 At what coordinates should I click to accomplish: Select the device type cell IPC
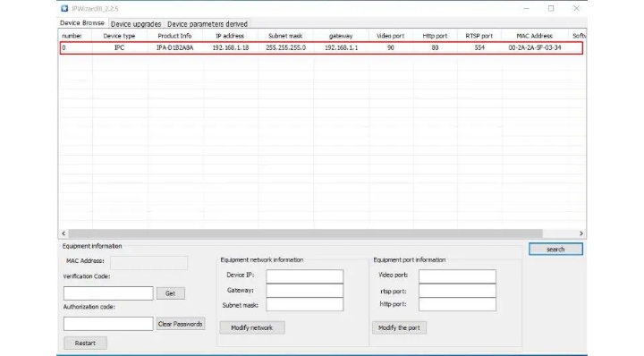[119, 47]
